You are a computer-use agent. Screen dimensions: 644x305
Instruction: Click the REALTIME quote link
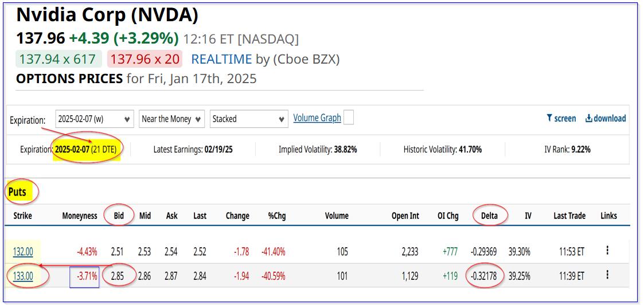point(221,59)
